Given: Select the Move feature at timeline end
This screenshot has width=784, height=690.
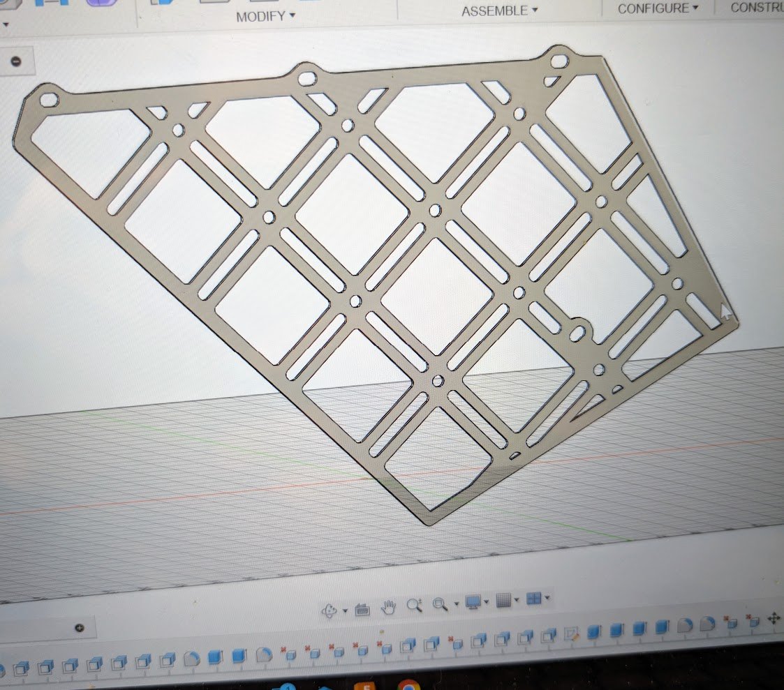Looking at the screenshot, I should tap(774, 619).
